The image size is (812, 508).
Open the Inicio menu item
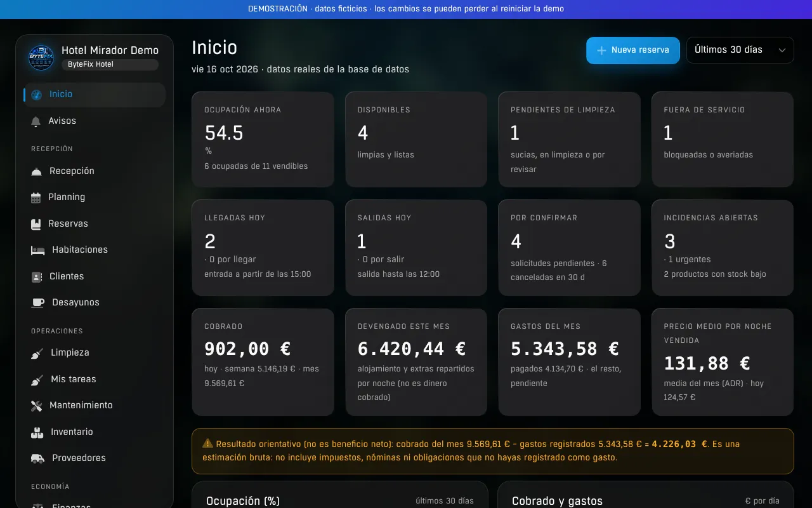tap(95, 95)
